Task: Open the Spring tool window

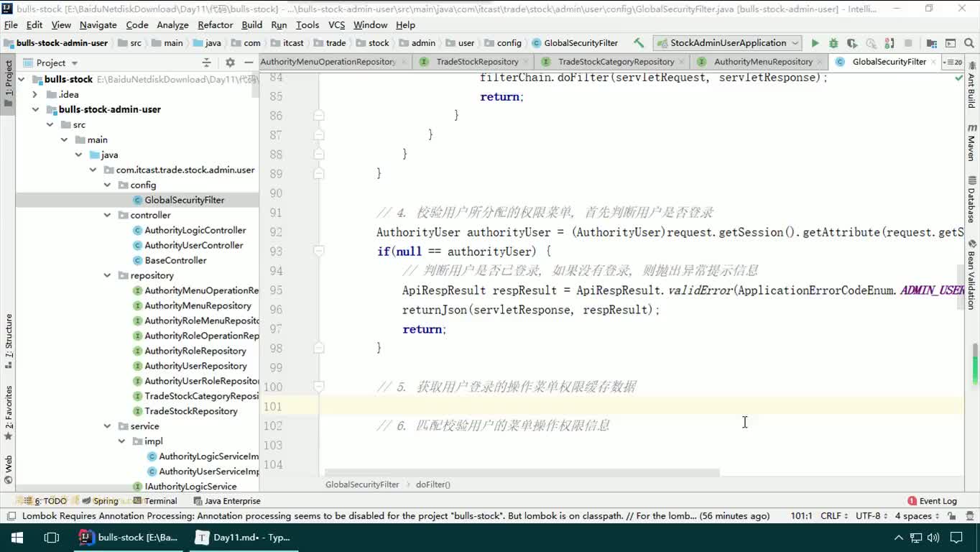Action: [x=99, y=501]
